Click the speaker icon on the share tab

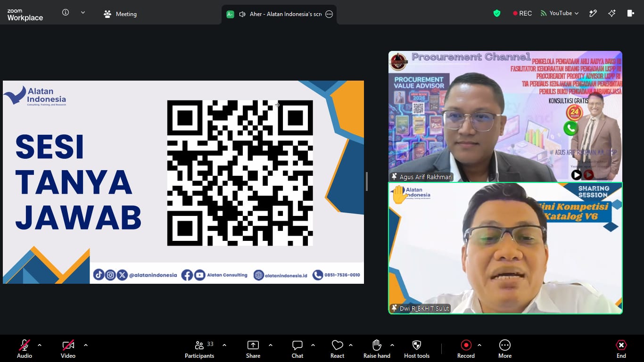[x=242, y=14]
